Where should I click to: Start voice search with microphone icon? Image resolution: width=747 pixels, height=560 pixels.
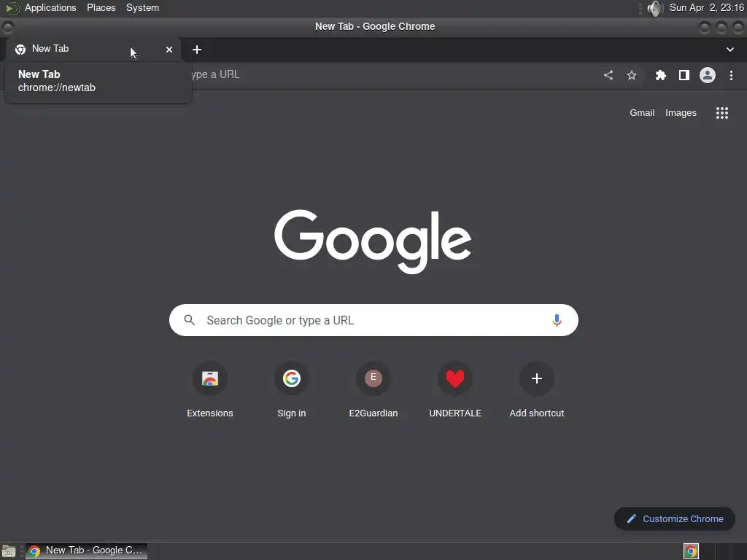pyautogui.click(x=557, y=320)
